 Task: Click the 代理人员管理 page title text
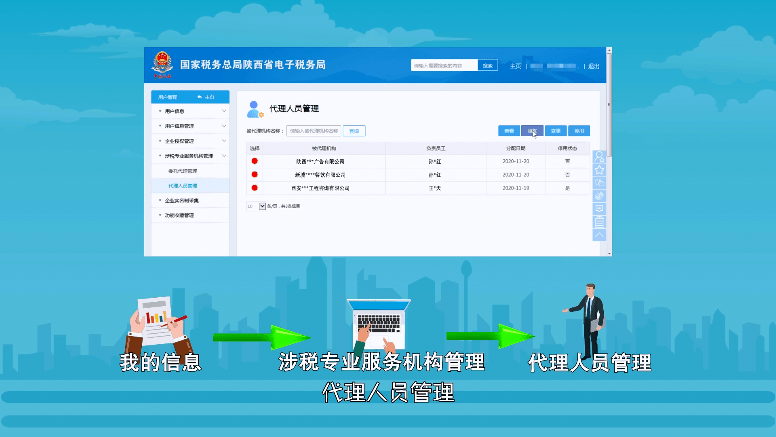(294, 109)
